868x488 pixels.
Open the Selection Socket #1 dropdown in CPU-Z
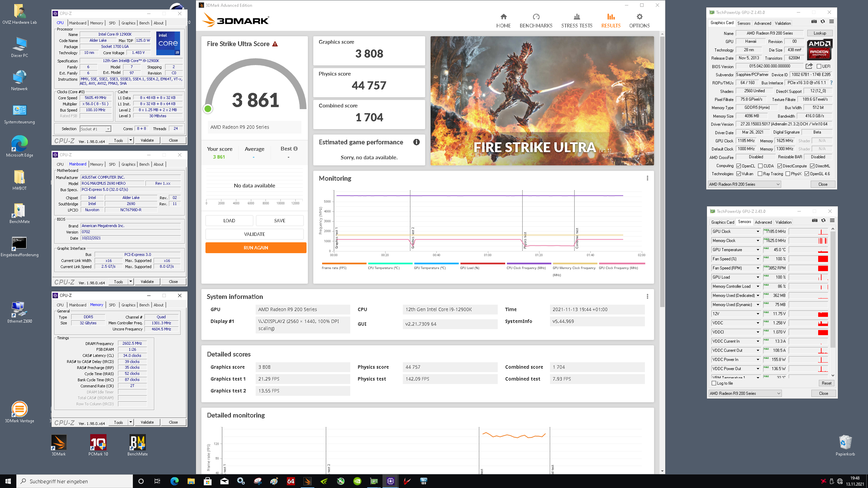click(x=95, y=129)
